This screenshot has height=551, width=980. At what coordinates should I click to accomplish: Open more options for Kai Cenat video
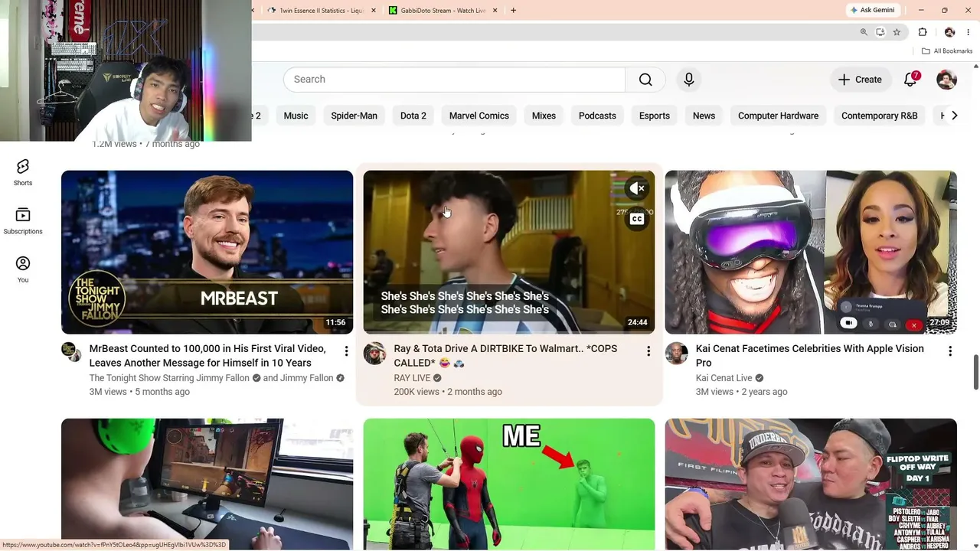950,351
